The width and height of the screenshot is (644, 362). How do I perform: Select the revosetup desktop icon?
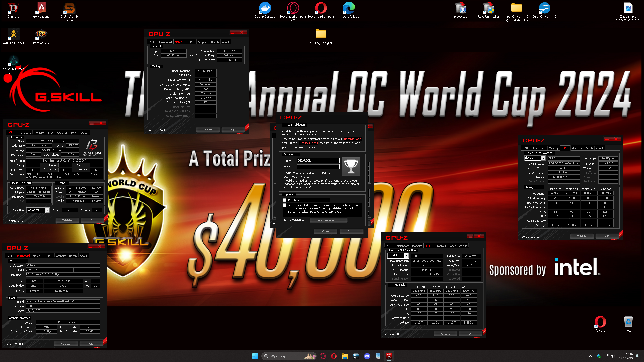[460, 10]
